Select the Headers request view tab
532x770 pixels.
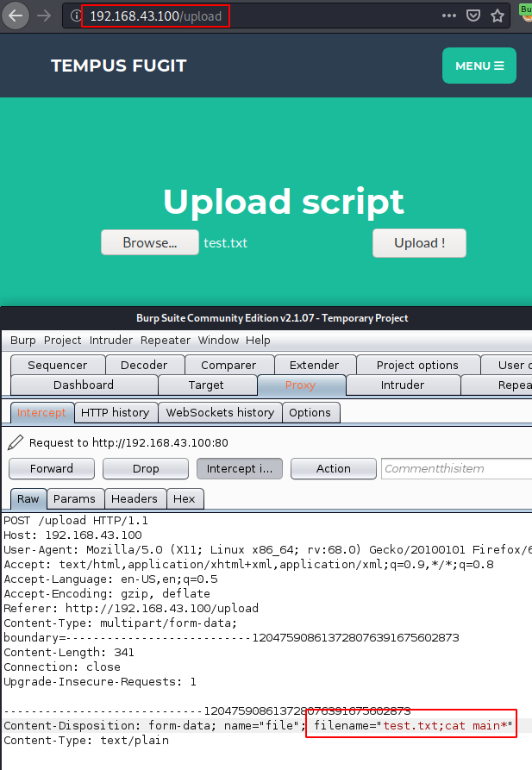point(135,498)
